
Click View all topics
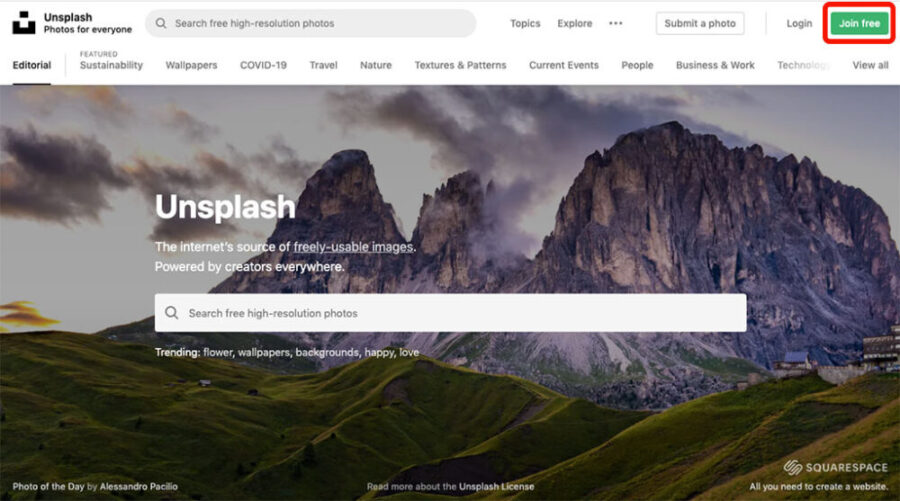(x=870, y=65)
